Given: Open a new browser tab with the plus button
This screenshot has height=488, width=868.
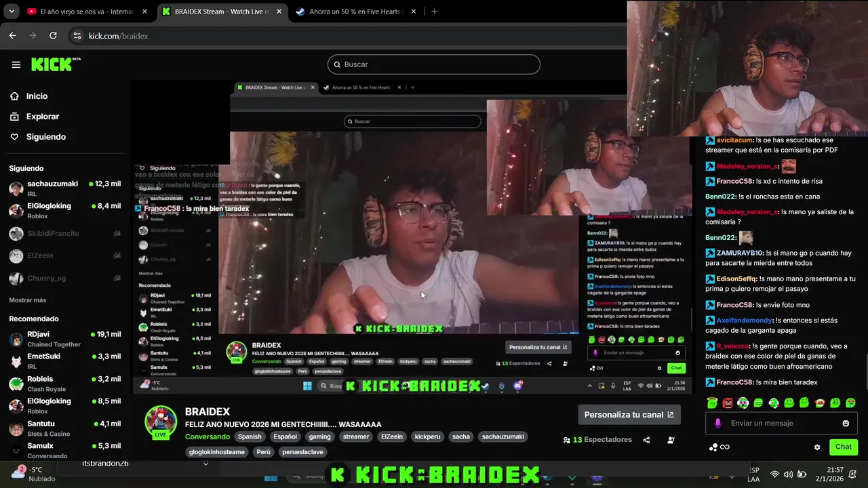Looking at the screenshot, I should [434, 12].
